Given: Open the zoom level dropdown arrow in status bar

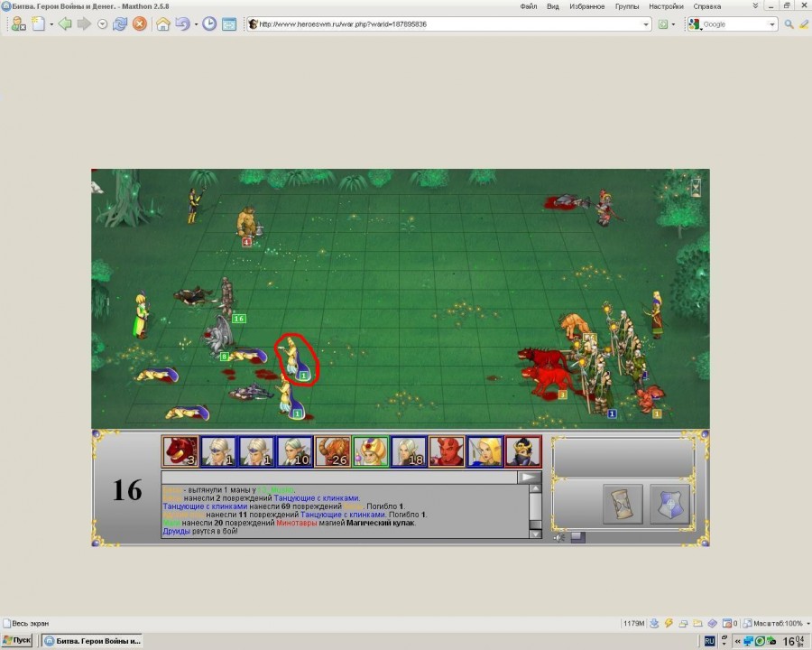Looking at the screenshot, I should [807, 623].
